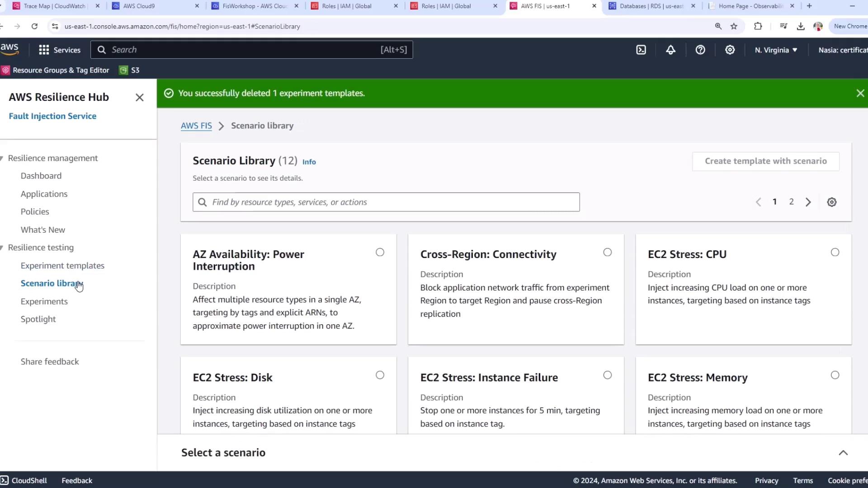Open the Services grid menu
This screenshot has height=488, width=868.
pos(44,50)
